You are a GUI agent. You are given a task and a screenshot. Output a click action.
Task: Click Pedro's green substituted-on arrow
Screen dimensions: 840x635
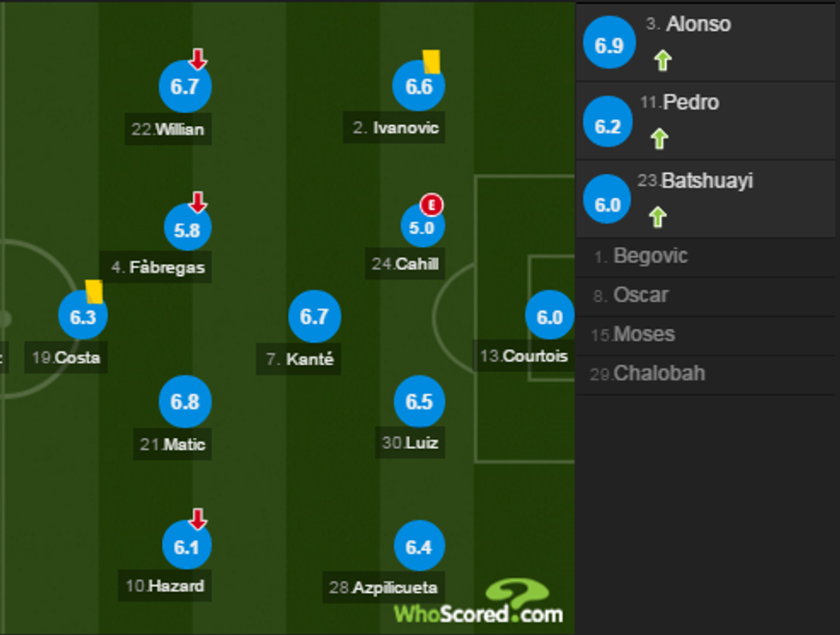[658, 139]
